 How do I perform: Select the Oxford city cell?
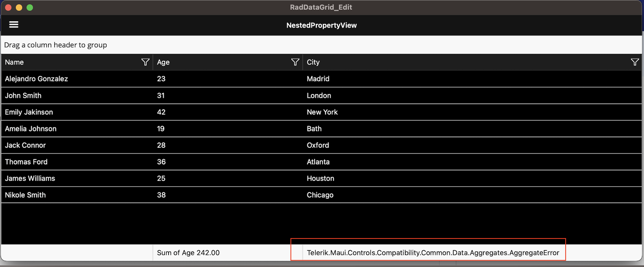[318, 145]
